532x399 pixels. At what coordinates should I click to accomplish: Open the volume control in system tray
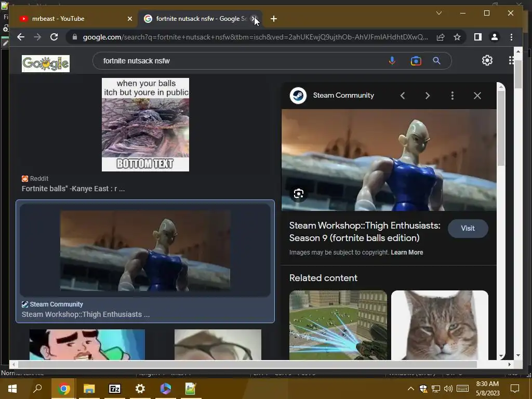click(448, 389)
